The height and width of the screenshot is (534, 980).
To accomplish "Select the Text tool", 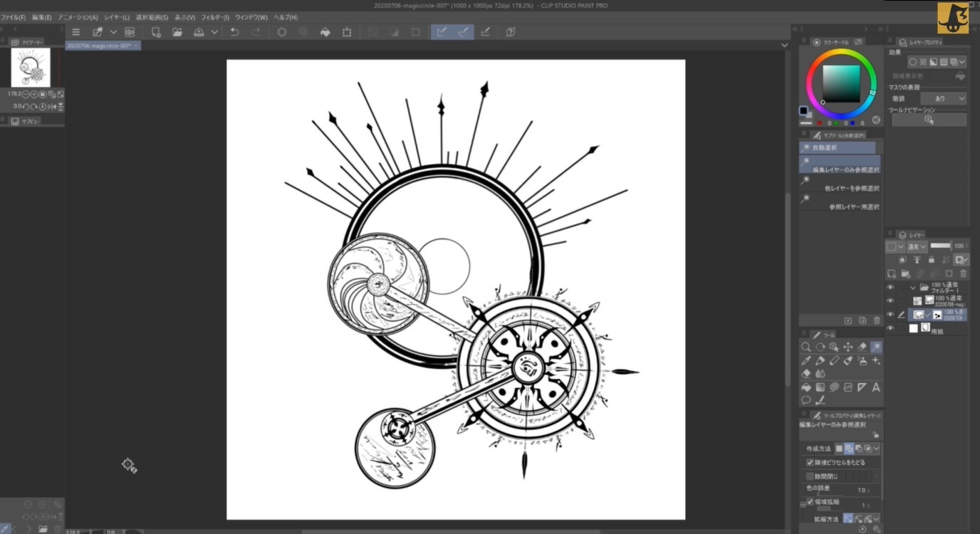I will point(875,387).
